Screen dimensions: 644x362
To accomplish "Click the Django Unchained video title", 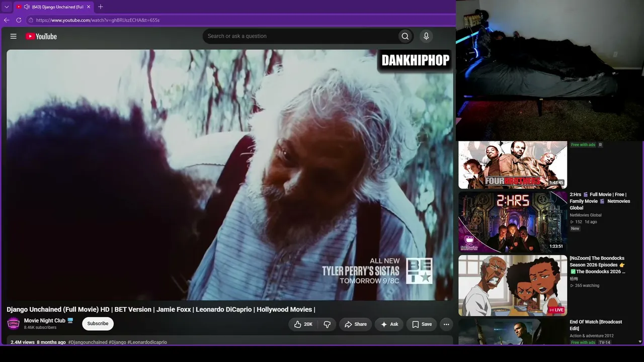I will click(x=161, y=309).
